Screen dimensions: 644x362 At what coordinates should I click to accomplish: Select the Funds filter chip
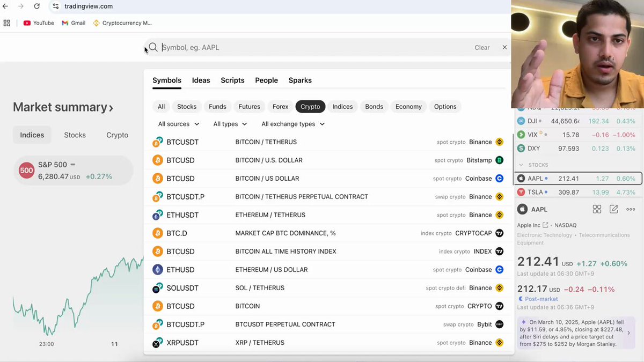tap(217, 107)
